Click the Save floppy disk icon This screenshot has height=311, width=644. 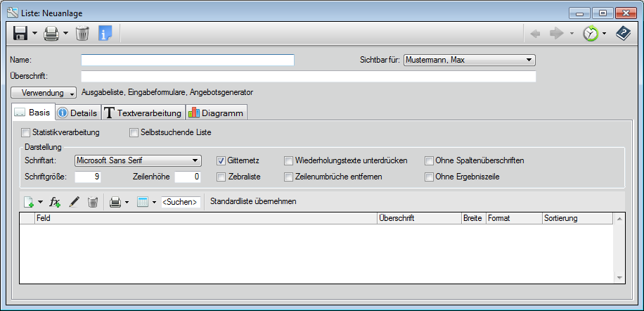(x=20, y=33)
